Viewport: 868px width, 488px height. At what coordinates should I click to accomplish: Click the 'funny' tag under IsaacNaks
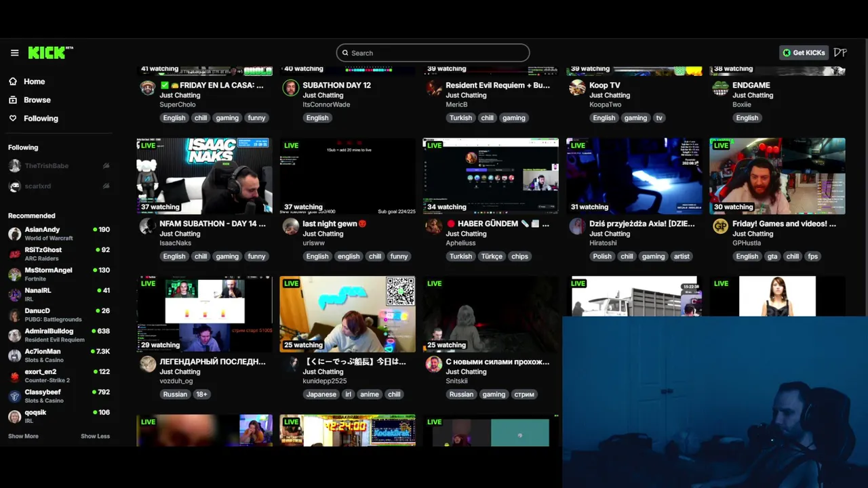tap(256, 256)
